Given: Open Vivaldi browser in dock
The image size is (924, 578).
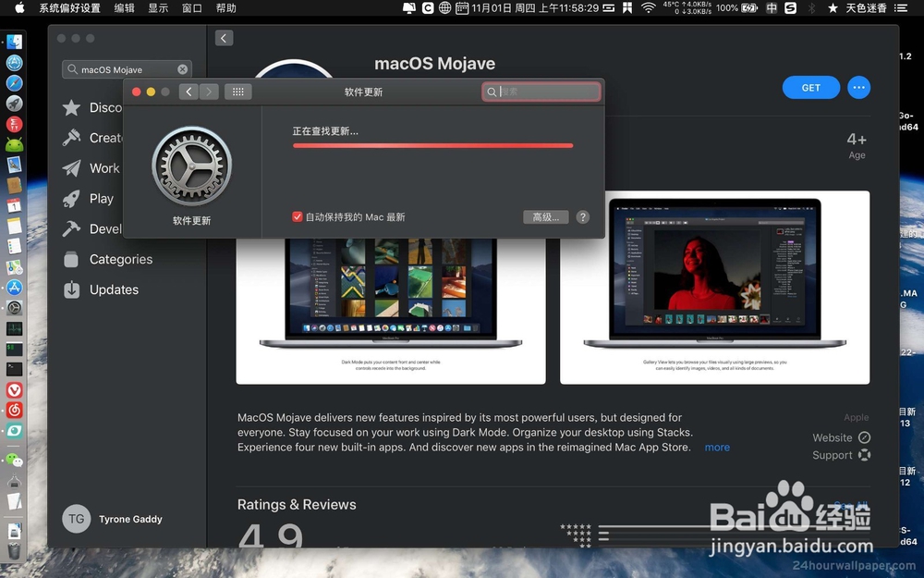Looking at the screenshot, I should click(14, 390).
